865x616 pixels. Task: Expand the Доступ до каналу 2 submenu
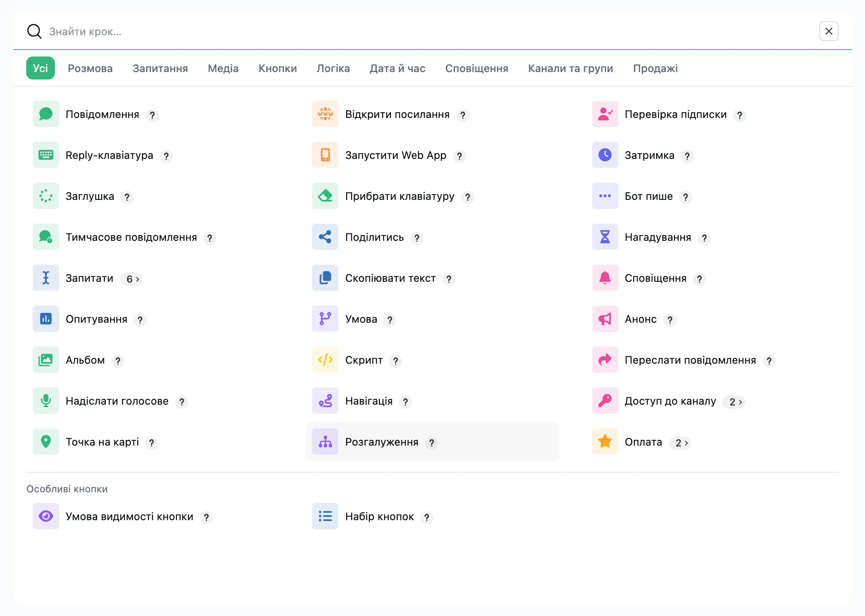734,402
